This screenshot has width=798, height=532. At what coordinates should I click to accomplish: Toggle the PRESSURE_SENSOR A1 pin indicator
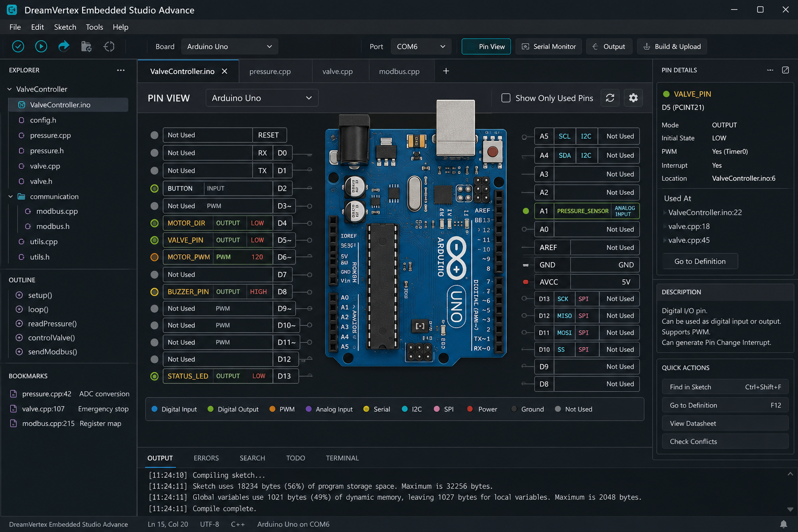click(526, 211)
